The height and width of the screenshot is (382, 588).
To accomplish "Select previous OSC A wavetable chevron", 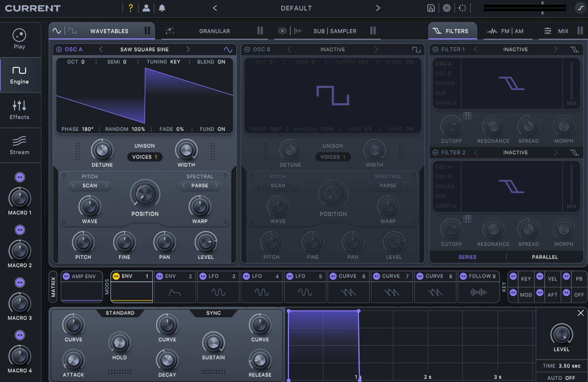I will tap(101, 50).
